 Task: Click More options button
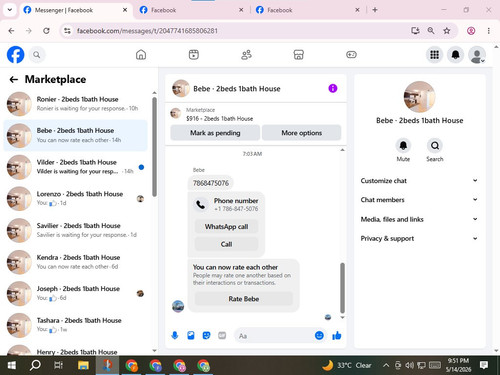tap(302, 133)
